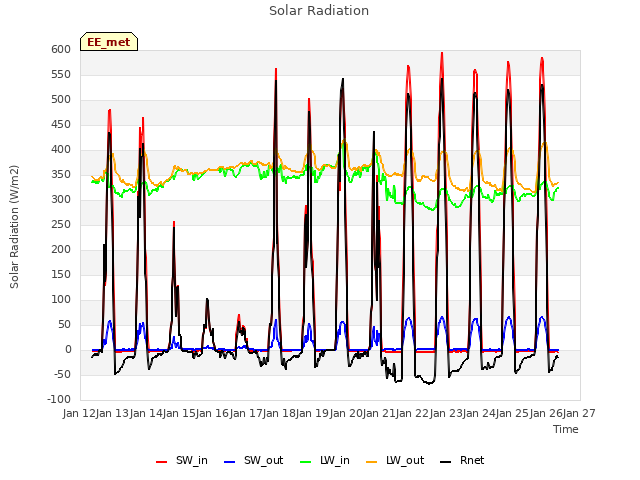Image resolution: width=640 pixels, height=480 pixels.
Task: Click the Jan 20 x-axis label
Action: 346,413
